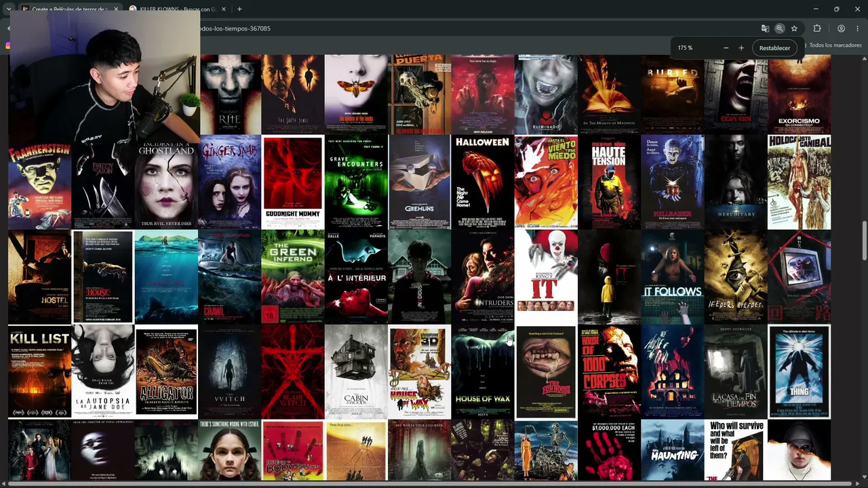
Task: Select Hasta el Viento Tiene Miedo poster
Action: [x=546, y=182]
